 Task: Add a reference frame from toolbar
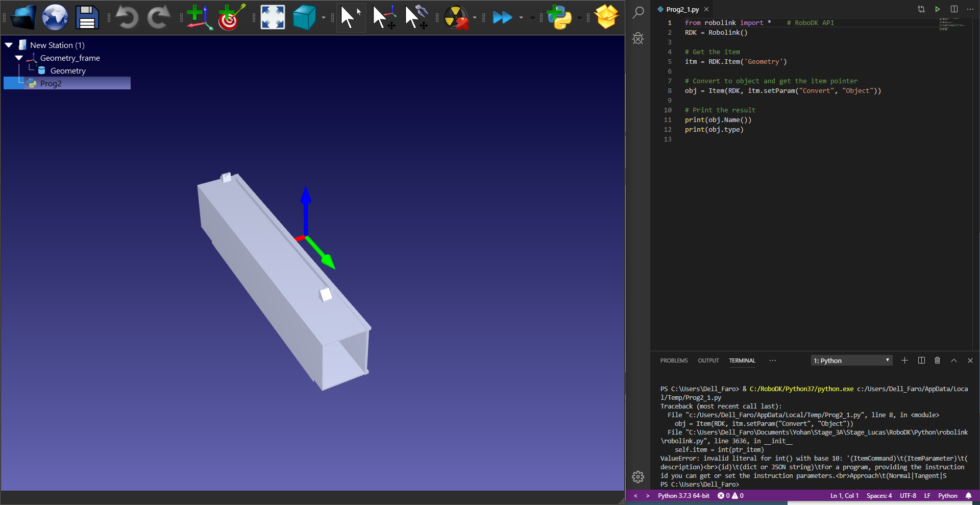(199, 17)
